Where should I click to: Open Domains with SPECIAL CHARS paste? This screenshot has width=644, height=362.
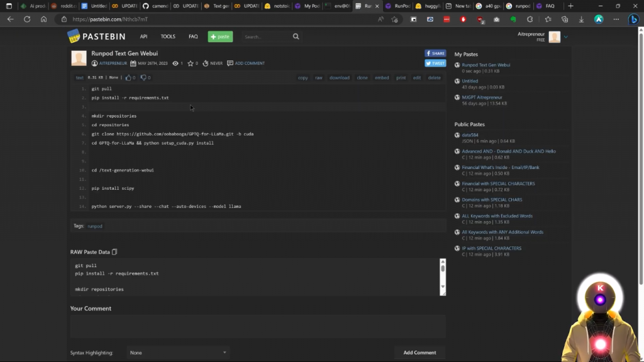(x=492, y=199)
